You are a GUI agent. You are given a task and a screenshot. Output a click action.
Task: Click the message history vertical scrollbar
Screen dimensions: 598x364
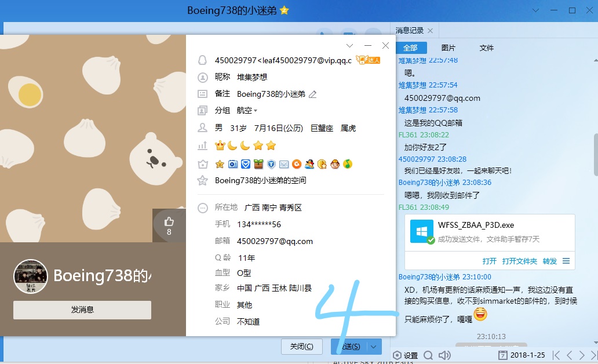(x=595, y=154)
